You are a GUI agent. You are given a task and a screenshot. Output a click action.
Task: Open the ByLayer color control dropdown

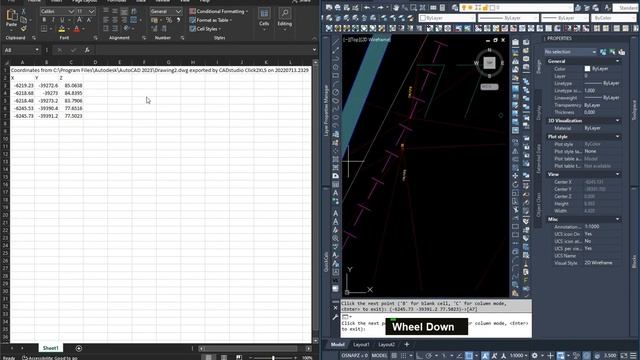[447, 18]
